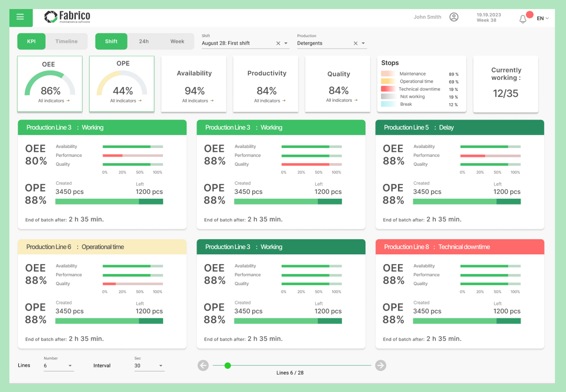Open the Interval seconds selector
The height and width of the screenshot is (392, 566).
click(161, 366)
